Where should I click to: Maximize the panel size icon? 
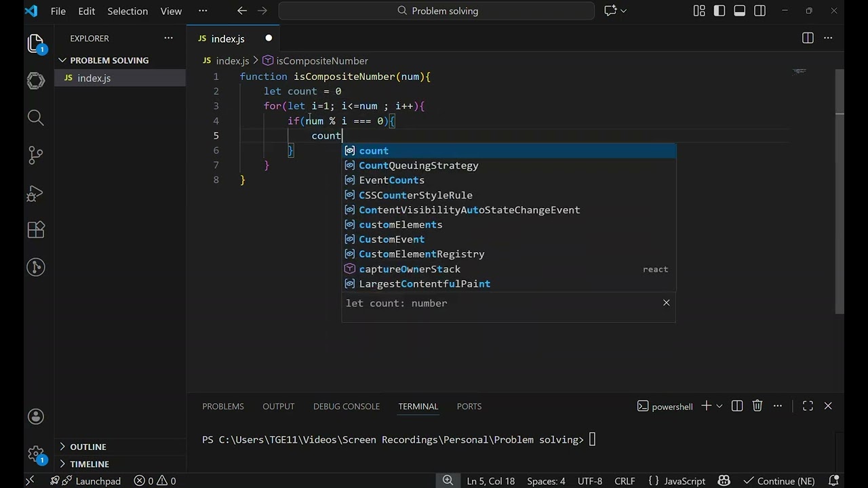click(x=808, y=406)
